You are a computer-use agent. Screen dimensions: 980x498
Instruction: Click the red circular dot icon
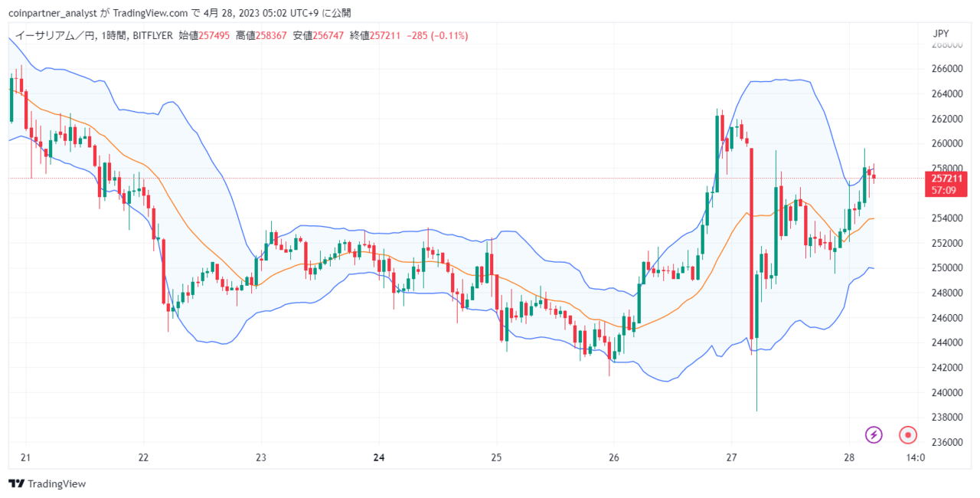[x=908, y=435]
